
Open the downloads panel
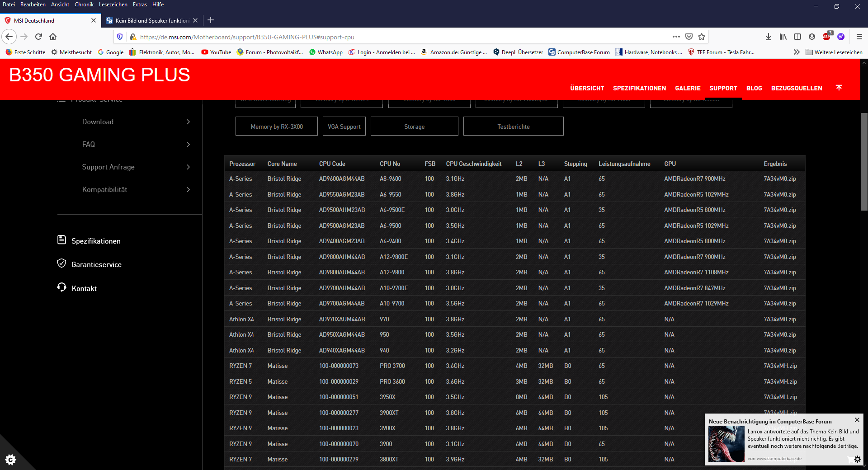(769, 37)
